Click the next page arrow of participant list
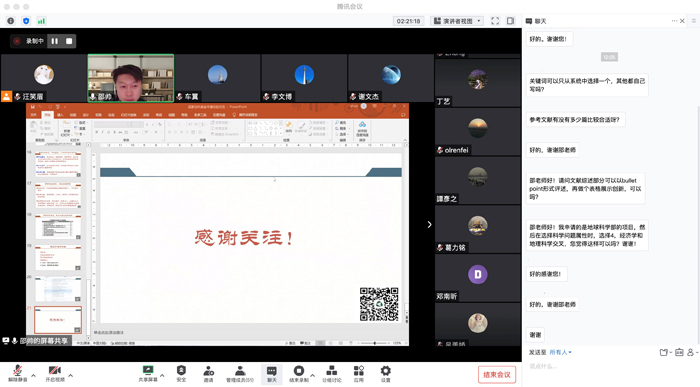Viewport: 700px width, 387px height. [429, 225]
